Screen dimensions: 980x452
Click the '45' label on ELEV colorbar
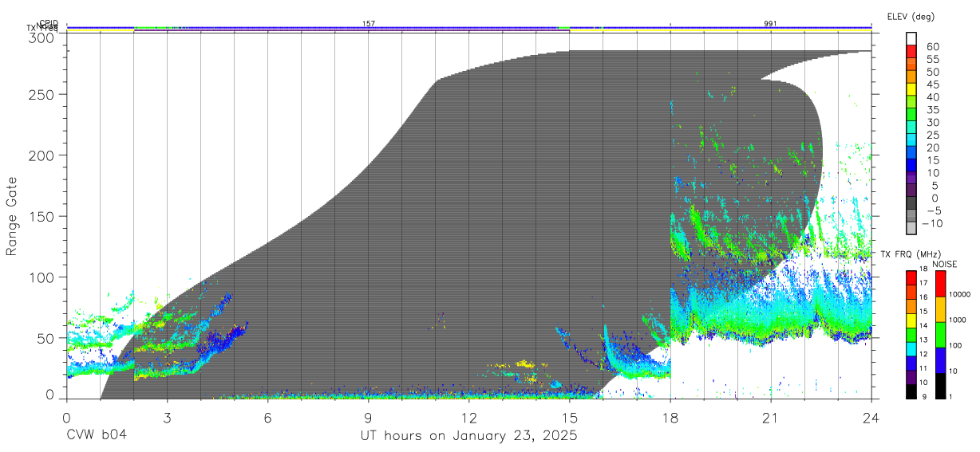click(x=932, y=85)
